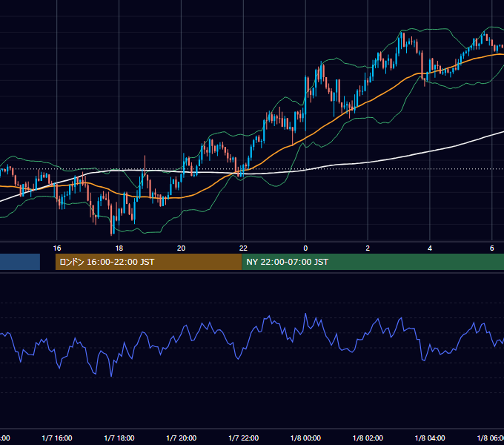
Task: Click the 1/8 00:00 time label
Action: pyautogui.click(x=305, y=438)
